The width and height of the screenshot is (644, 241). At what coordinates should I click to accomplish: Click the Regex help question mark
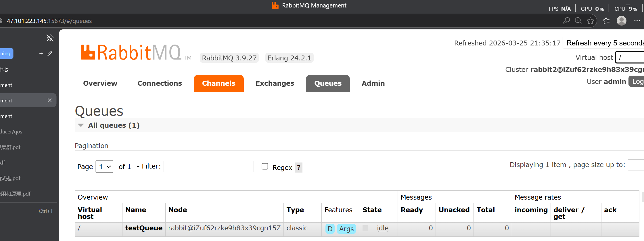pyautogui.click(x=299, y=167)
